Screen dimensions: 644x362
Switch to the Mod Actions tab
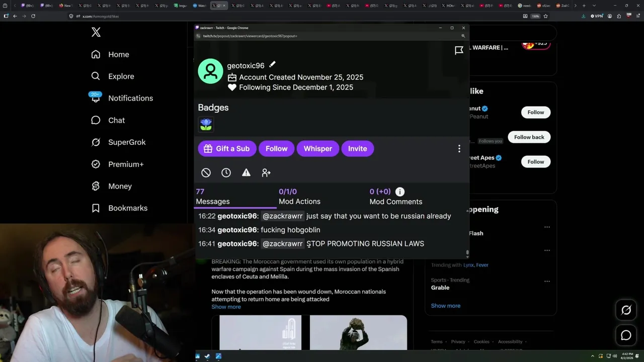pos(299,197)
